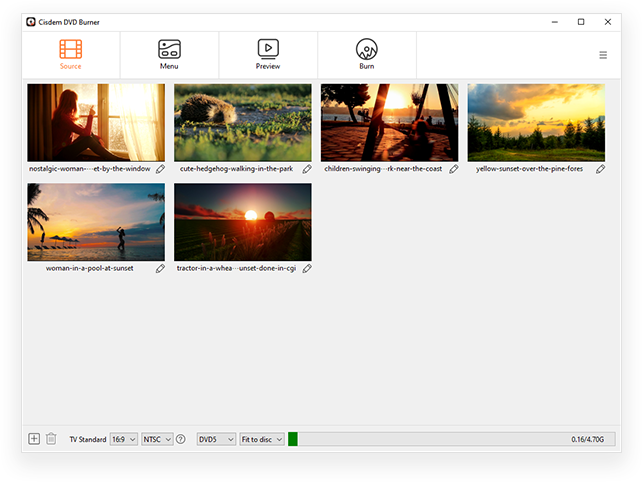Open the Burn tab

pos(367,55)
